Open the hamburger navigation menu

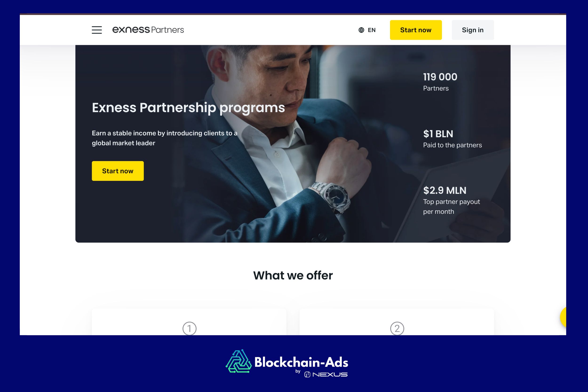(97, 30)
